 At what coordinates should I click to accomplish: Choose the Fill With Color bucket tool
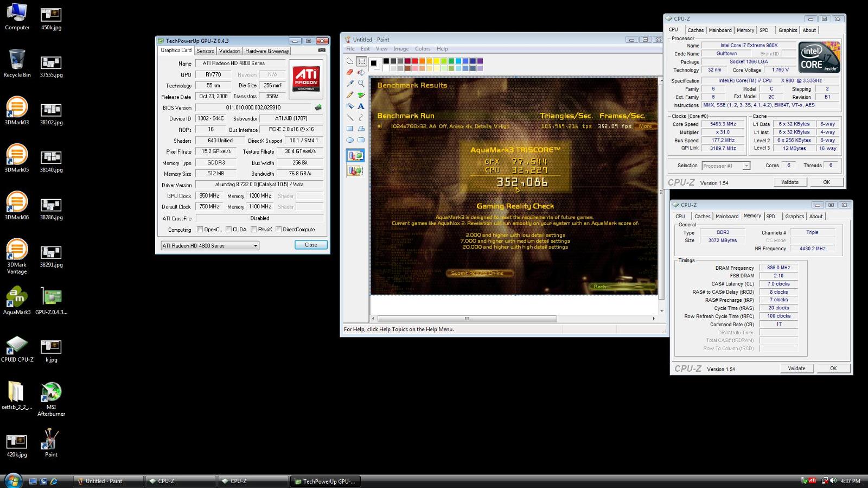361,72
